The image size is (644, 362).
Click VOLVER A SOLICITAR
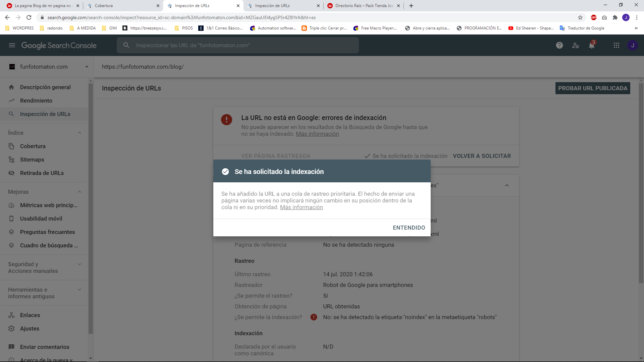(482, 156)
